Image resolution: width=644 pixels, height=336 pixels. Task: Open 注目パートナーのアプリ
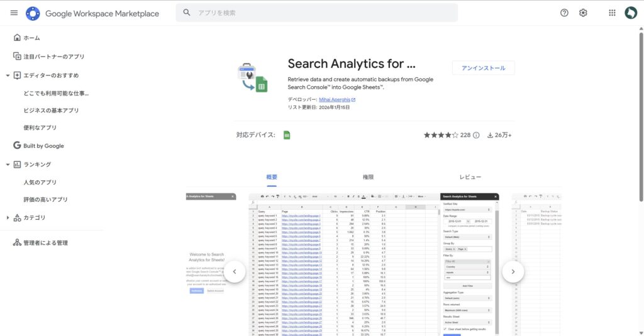tap(54, 57)
